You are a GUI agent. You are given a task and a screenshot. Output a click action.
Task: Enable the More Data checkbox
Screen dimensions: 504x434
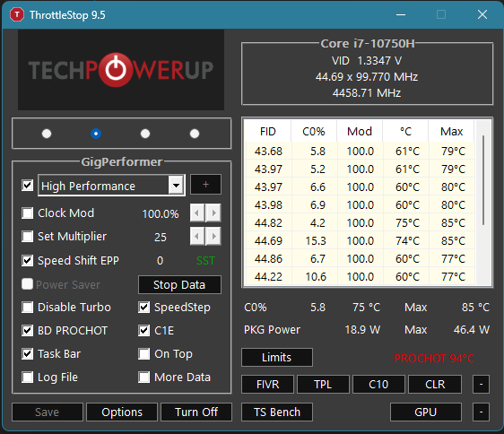pyautogui.click(x=144, y=378)
